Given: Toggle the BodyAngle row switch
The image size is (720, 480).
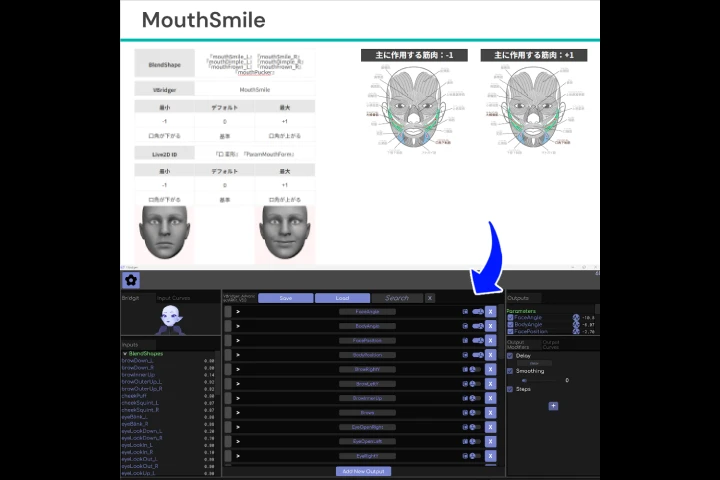Looking at the screenshot, I should (x=477, y=326).
